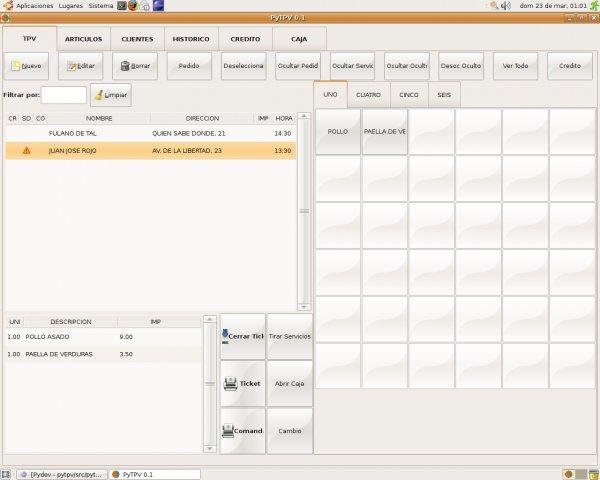Switch to the ARTICULOS tab
The height and width of the screenshot is (480, 600).
83,39
